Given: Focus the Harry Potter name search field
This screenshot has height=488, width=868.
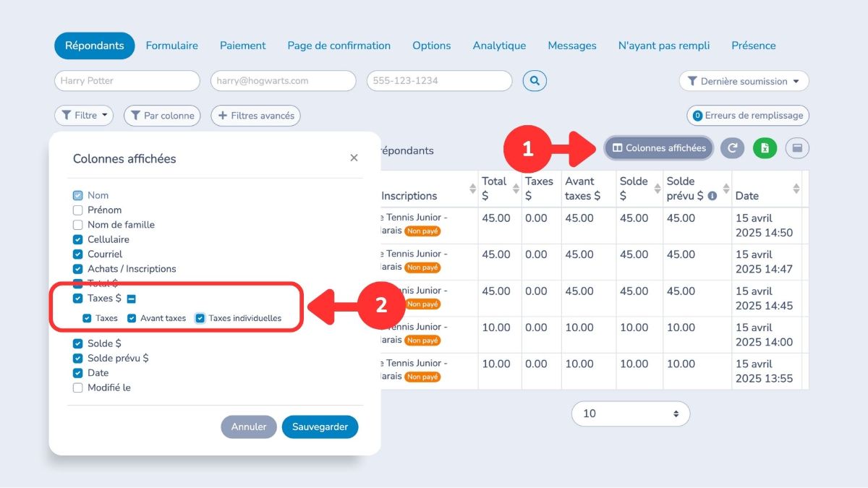Looking at the screenshot, I should 127,81.
